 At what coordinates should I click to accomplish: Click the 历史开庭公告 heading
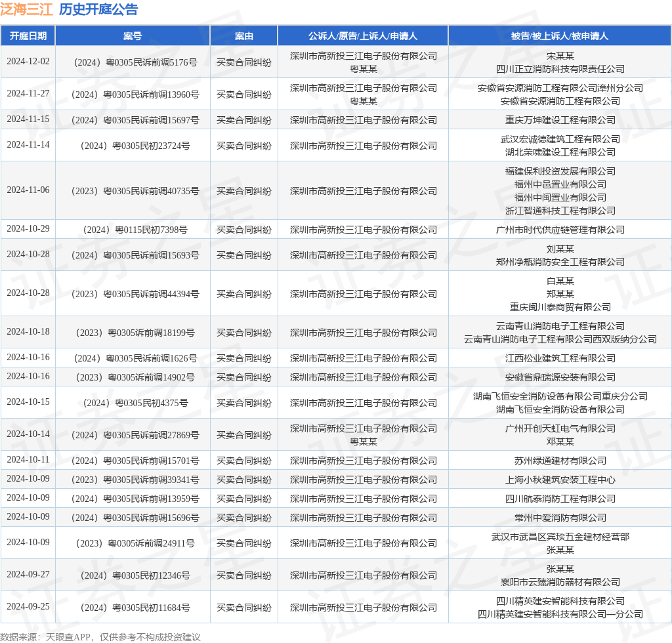[x=98, y=9]
